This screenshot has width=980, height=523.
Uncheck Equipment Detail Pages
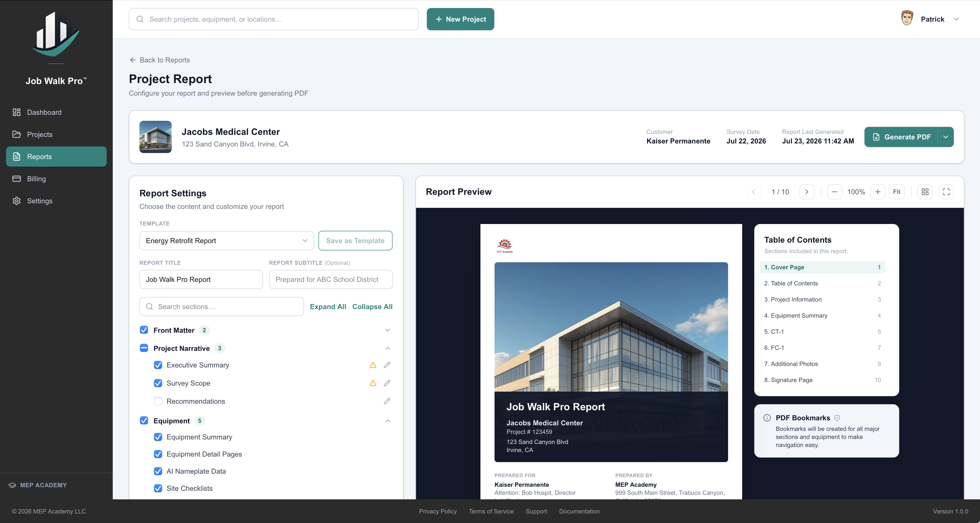[x=158, y=454]
